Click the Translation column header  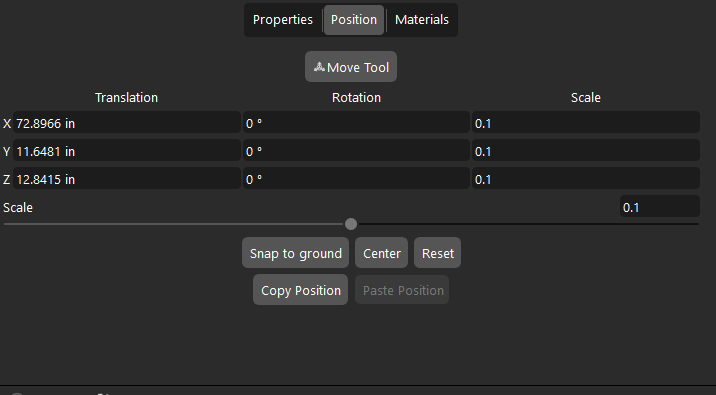click(126, 97)
